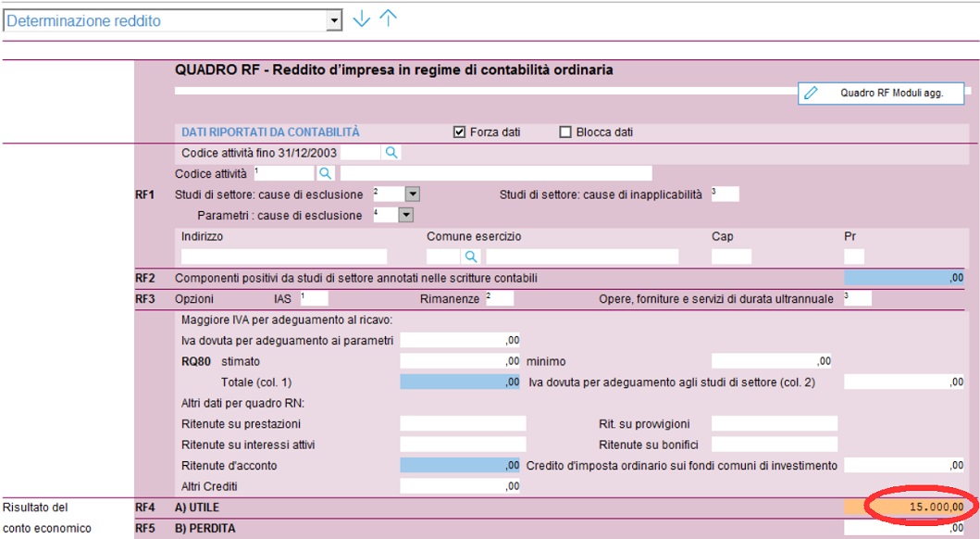Expand Studi di settore cause di esclusione dropdown

click(412, 194)
